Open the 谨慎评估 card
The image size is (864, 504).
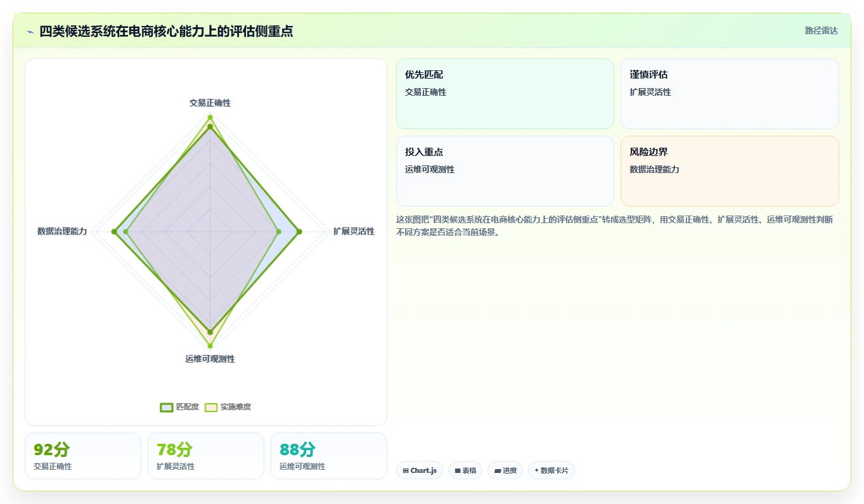click(730, 94)
